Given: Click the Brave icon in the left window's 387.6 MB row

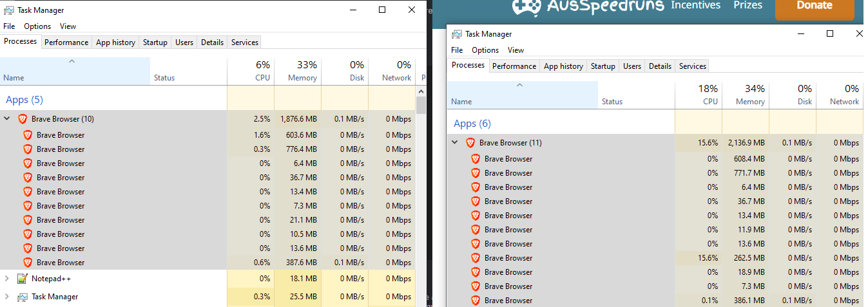Looking at the screenshot, I should pyautogui.click(x=28, y=263).
